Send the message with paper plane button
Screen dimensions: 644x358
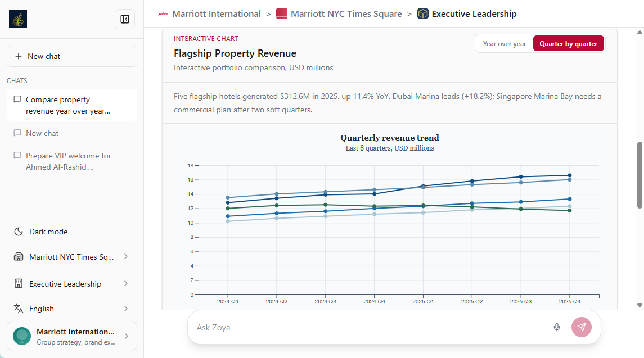pyautogui.click(x=582, y=327)
